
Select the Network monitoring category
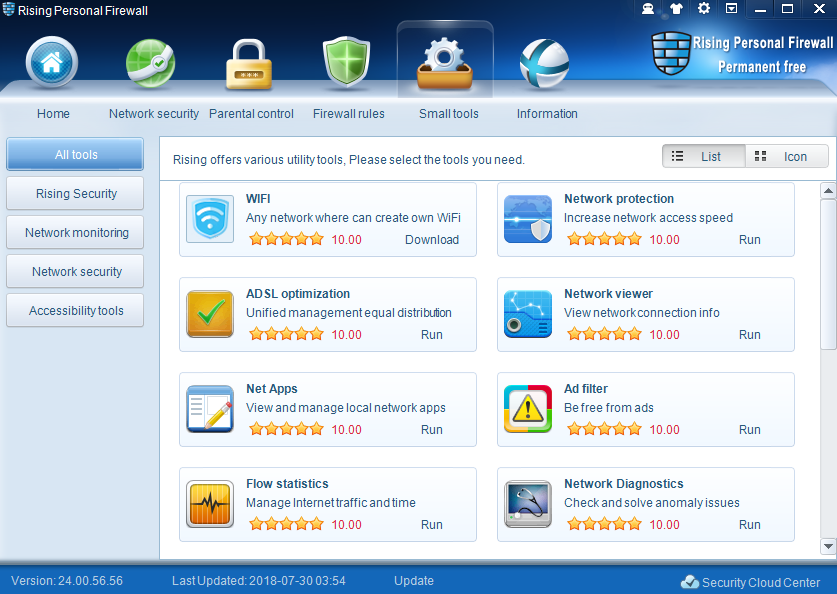pyautogui.click(x=75, y=233)
